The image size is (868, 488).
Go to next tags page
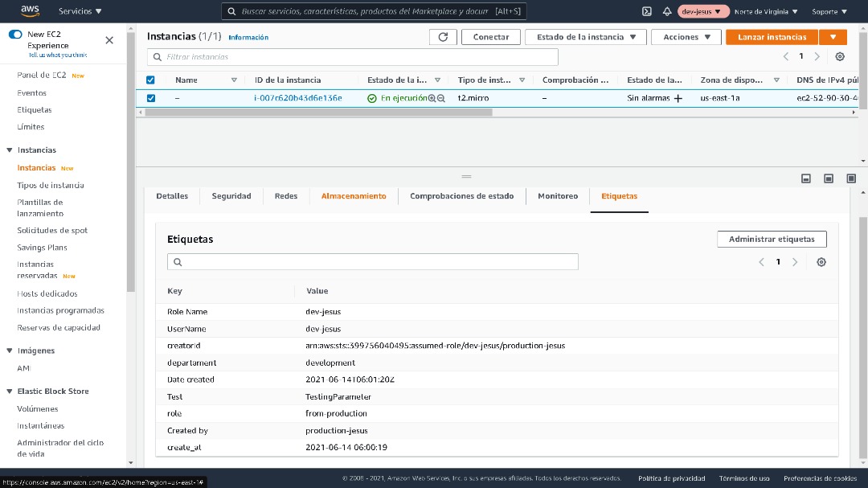click(795, 262)
